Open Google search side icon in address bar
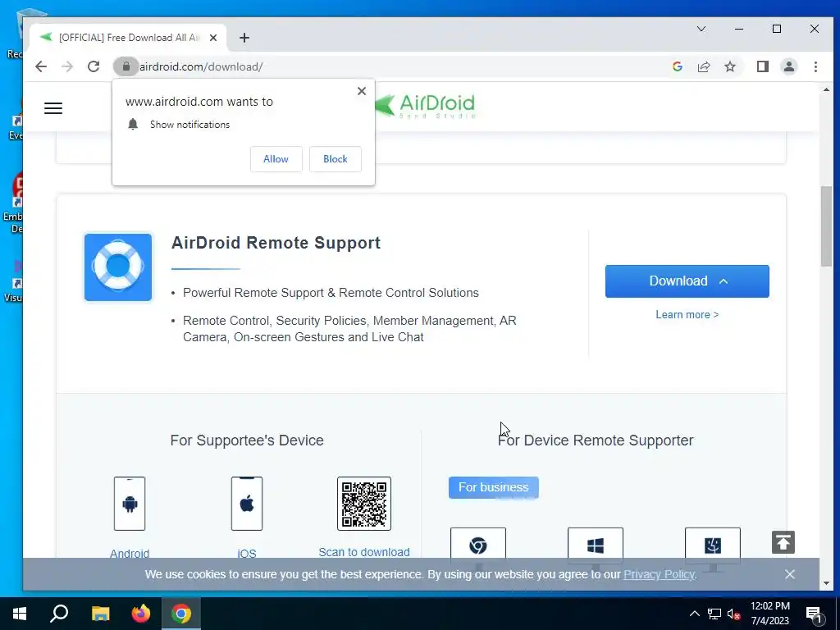Screen dimensions: 840x630 tap(677, 66)
